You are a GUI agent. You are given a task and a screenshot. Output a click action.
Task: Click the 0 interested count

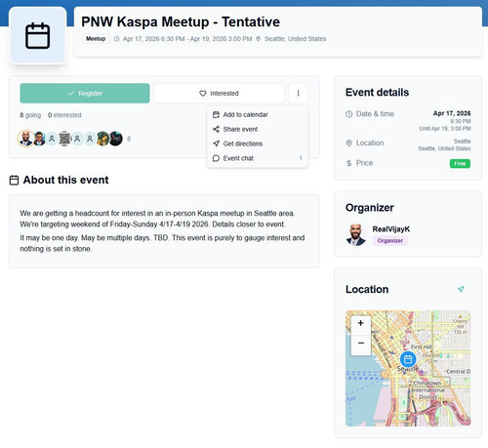[x=64, y=115]
